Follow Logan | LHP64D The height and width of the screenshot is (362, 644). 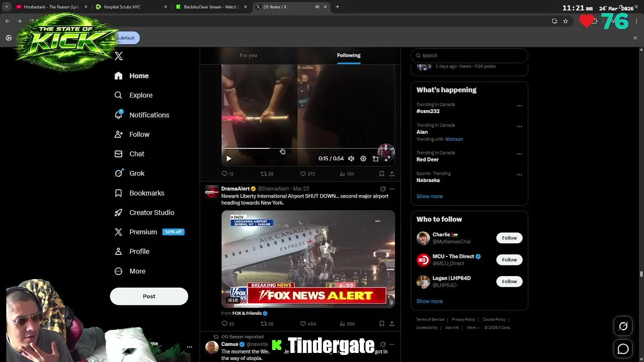(x=509, y=282)
